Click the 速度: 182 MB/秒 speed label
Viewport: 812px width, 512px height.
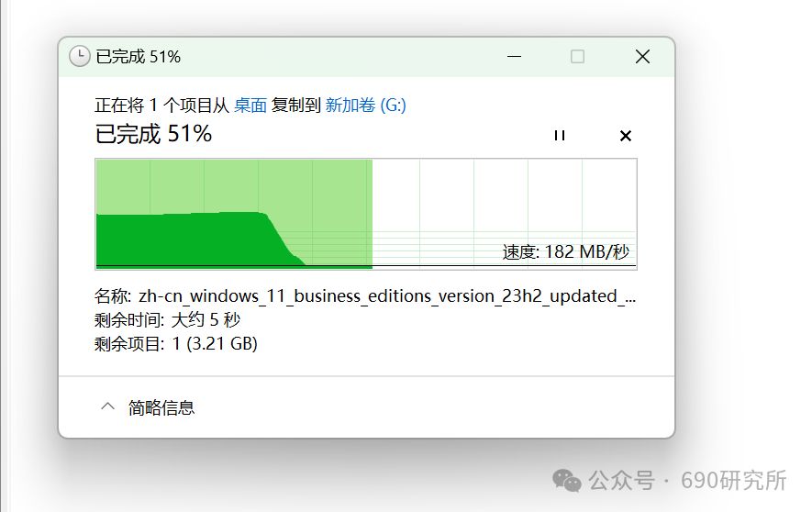[x=566, y=252]
